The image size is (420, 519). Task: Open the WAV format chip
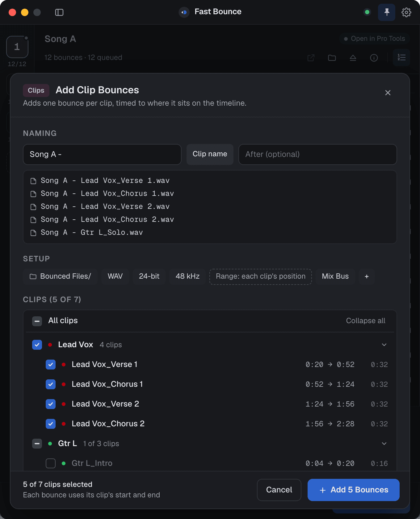coord(115,276)
